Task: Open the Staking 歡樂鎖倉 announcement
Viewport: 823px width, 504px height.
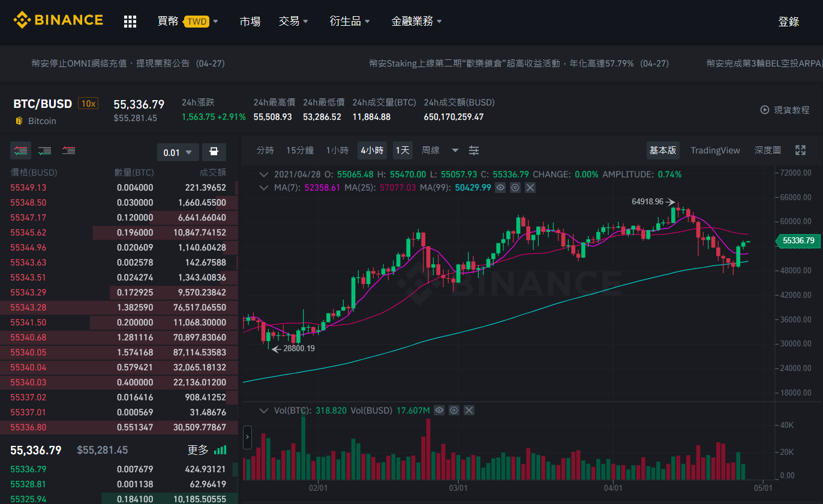Action: click(519, 64)
